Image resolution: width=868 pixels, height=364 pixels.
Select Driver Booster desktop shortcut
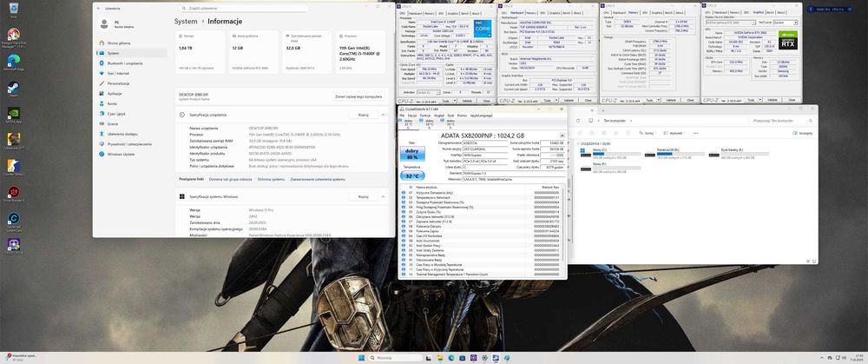tap(13, 195)
